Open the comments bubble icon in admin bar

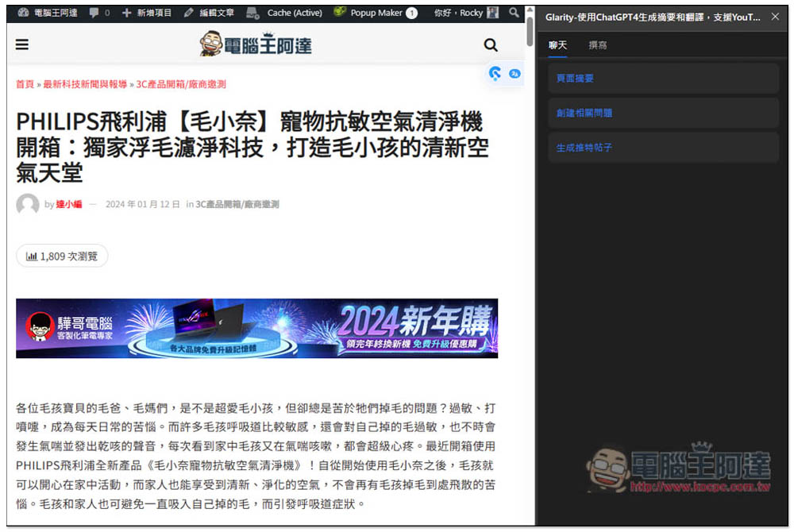point(94,13)
